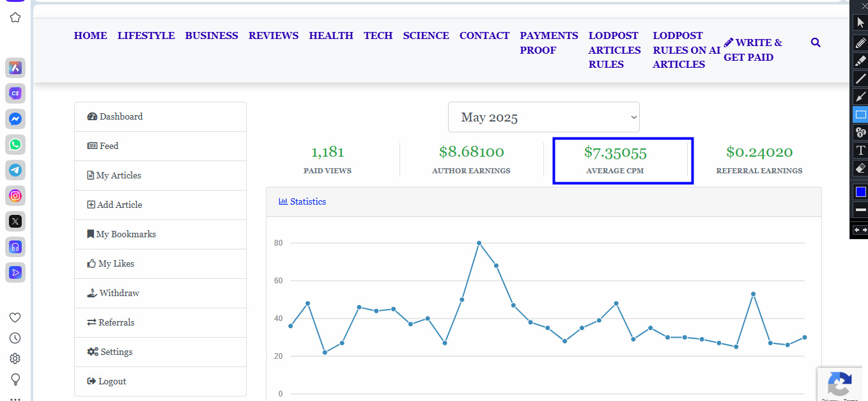Expand the annotation toolbar with double arrows
The width and height of the screenshot is (868, 401).
click(860, 230)
